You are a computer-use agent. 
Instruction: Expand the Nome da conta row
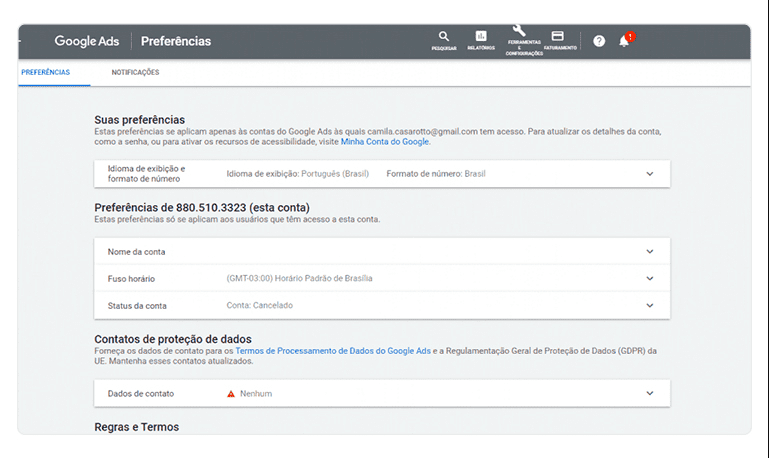[649, 252]
